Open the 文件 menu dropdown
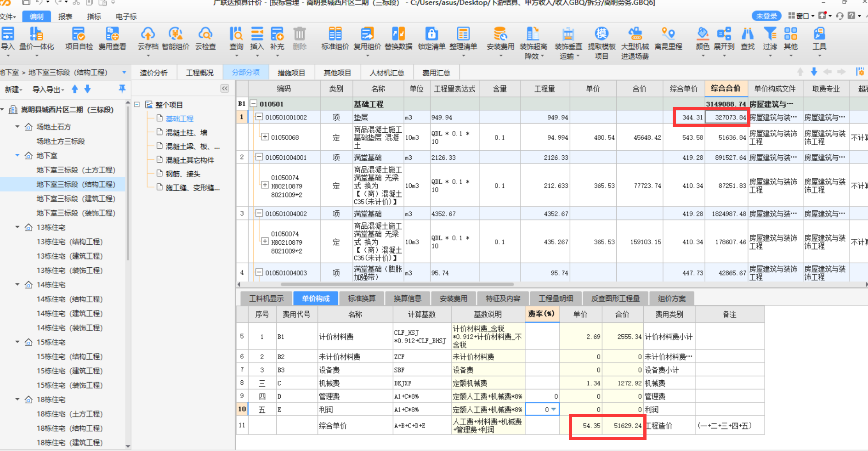This screenshot has width=868, height=451. pyautogui.click(x=8, y=17)
